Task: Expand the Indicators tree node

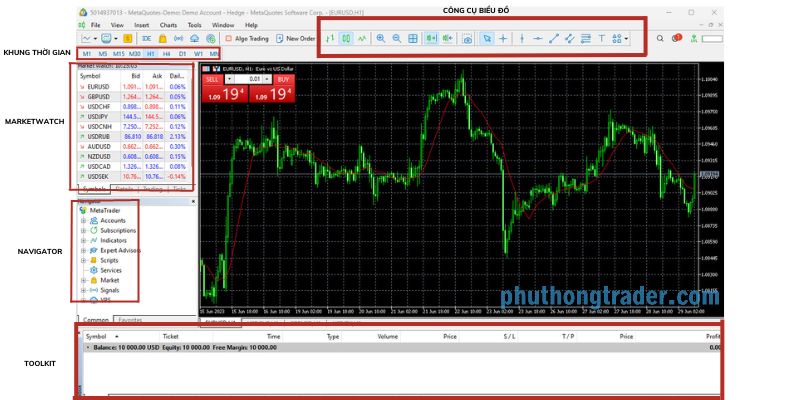Action: tap(84, 240)
